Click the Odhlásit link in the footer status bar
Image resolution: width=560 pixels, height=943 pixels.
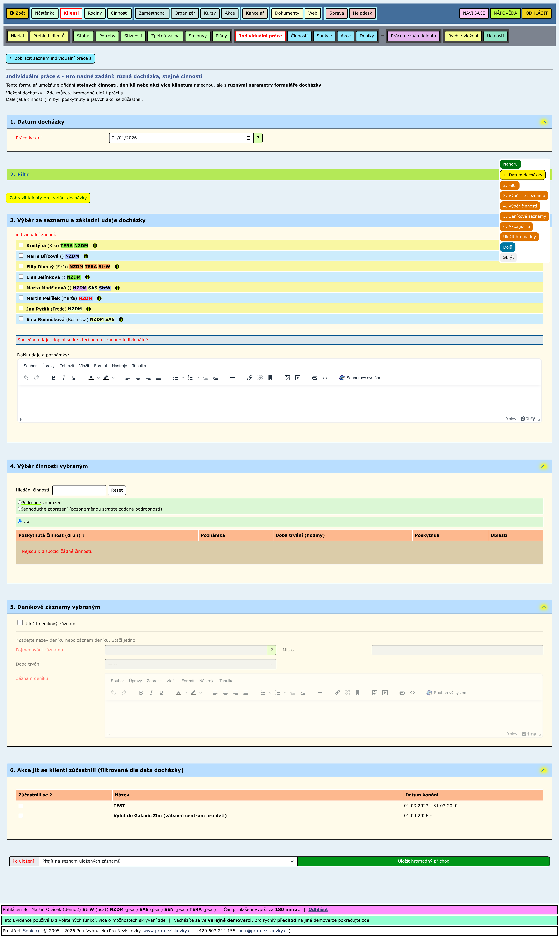point(318,910)
